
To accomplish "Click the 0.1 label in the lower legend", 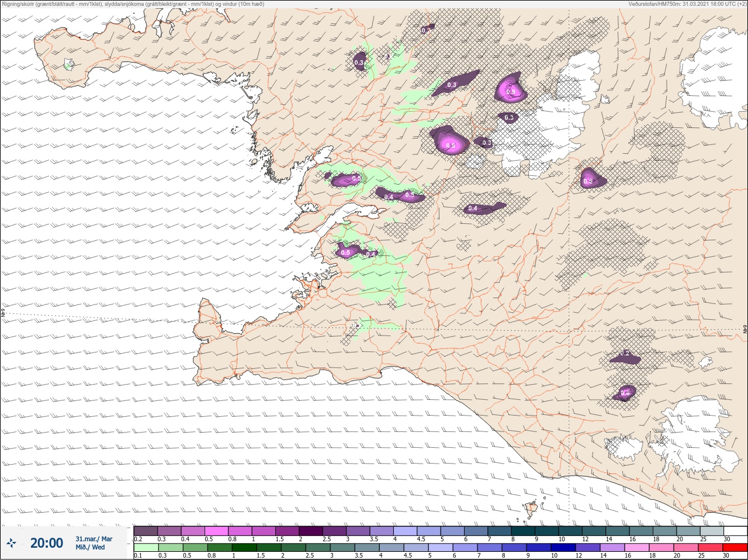I will point(138,555).
